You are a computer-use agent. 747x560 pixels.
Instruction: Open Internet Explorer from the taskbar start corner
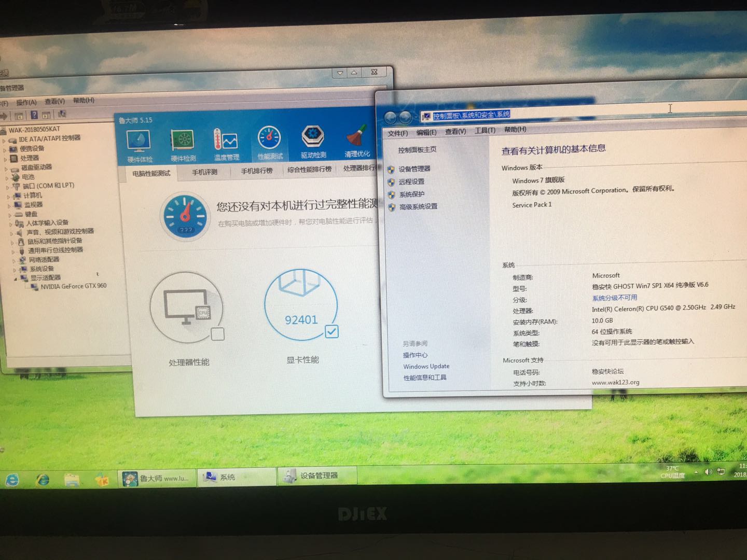11,480
